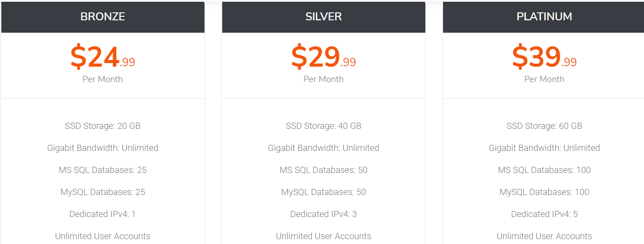644x244 pixels.
Task: Click Silver Gigabit Bandwidth: Unlimited text
Action: tap(323, 148)
